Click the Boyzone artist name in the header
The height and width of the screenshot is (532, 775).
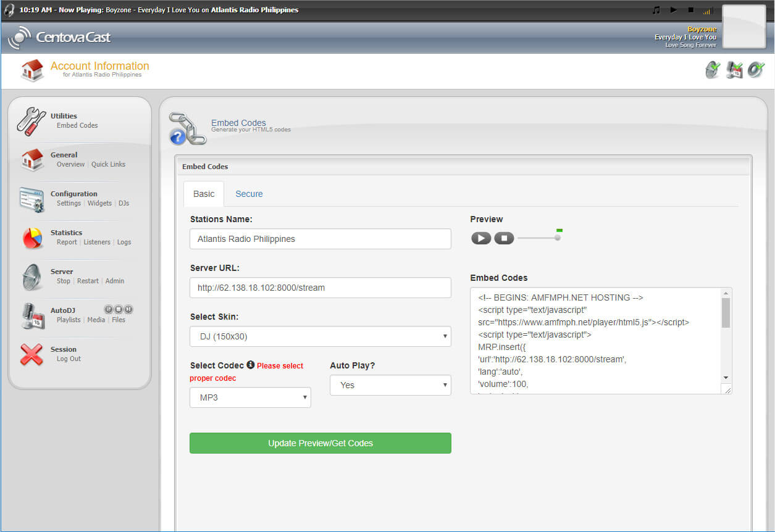click(702, 29)
